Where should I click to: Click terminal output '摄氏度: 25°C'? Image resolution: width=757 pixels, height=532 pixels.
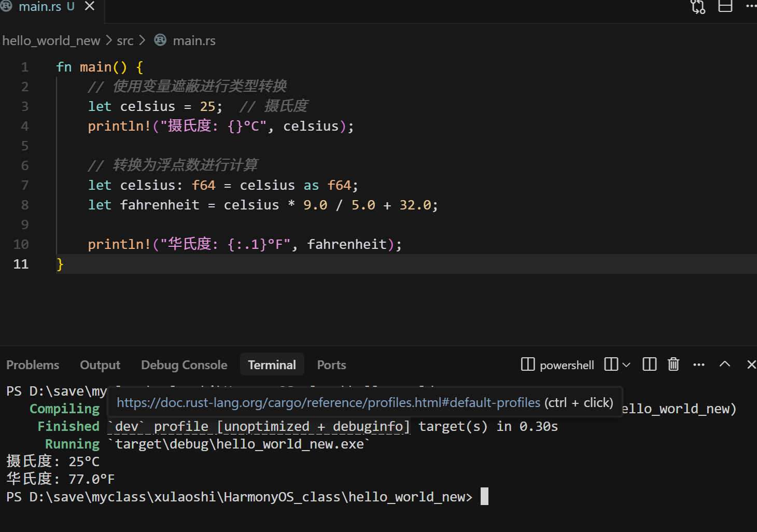coord(53,461)
